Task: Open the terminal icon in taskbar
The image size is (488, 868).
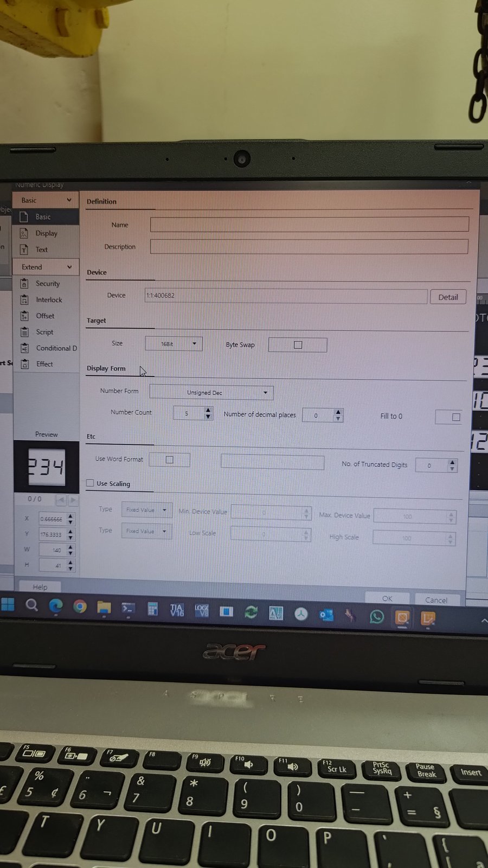Action: click(x=128, y=609)
